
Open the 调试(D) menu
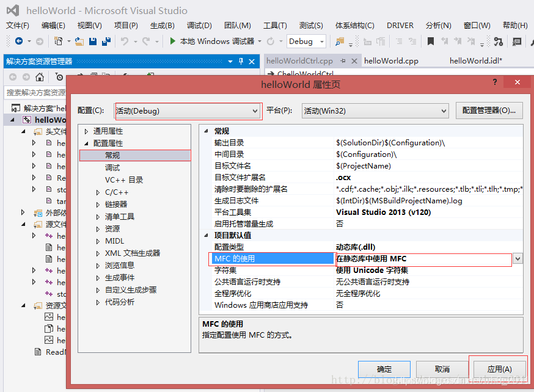pos(199,26)
